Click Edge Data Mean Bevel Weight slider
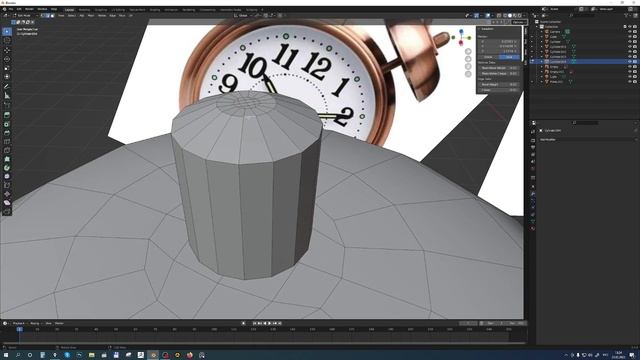Screen dimensions: 640x360 498,84
